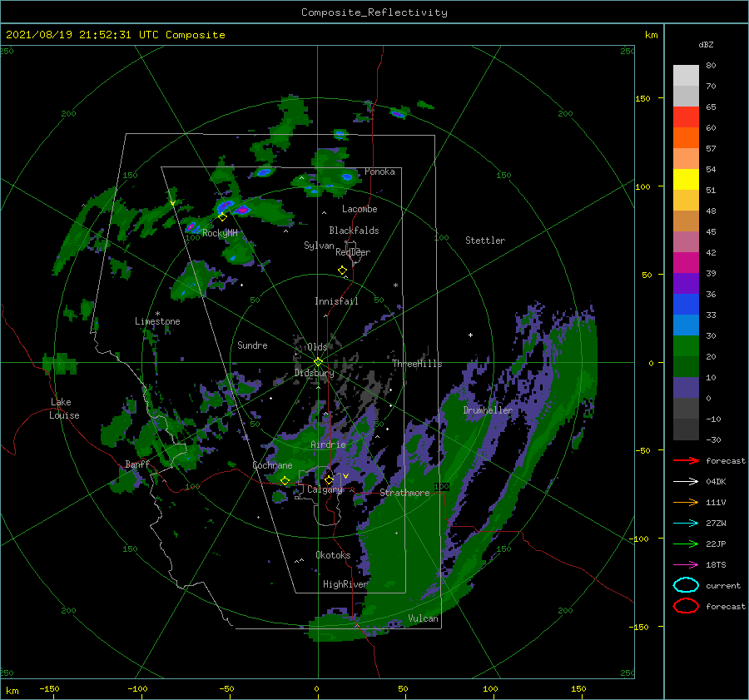Click the Sundre city label
The height and width of the screenshot is (700, 749).
[252, 345]
